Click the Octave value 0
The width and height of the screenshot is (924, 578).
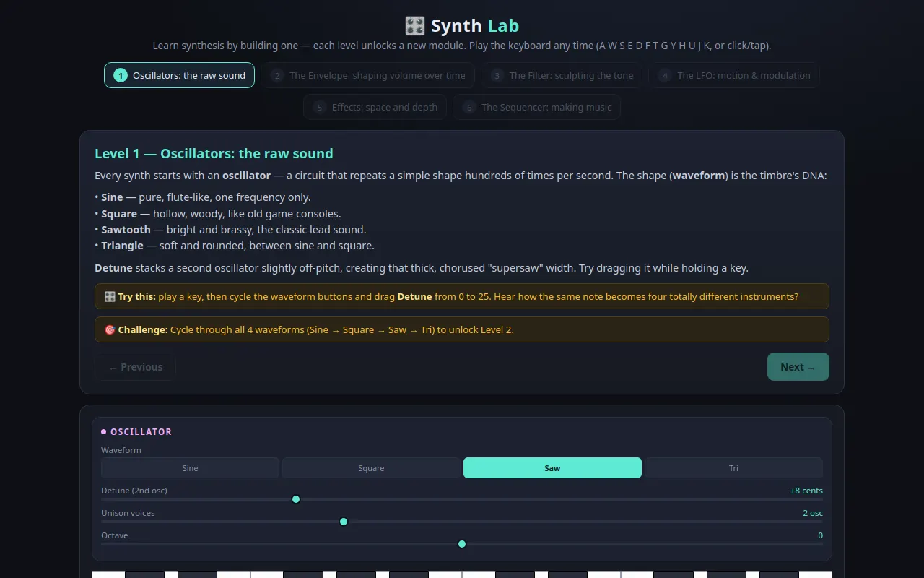click(x=820, y=535)
